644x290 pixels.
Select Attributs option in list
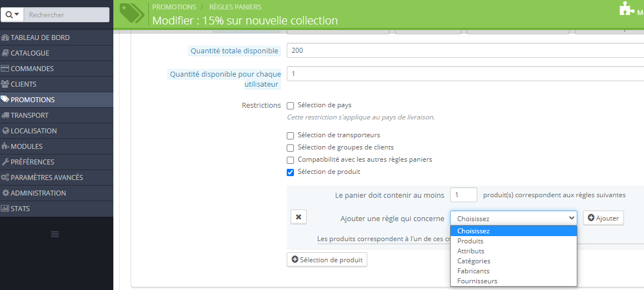tap(514, 251)
